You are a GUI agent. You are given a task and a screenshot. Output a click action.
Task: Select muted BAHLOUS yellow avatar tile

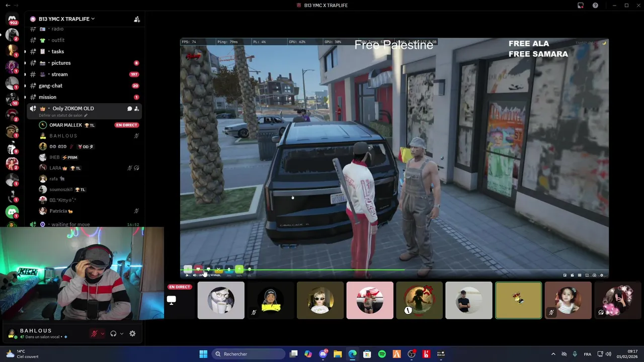pos(271,300)
